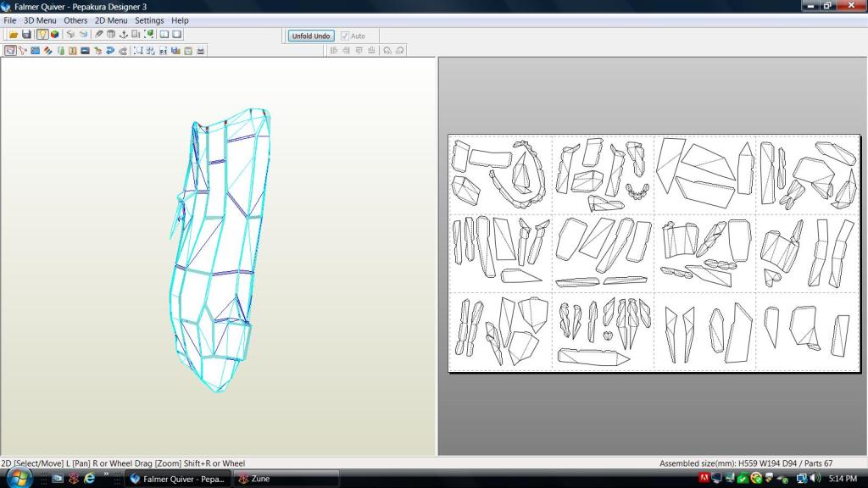Switch to split two-pane view icon
The width and height of the screenshot is (868, 488).
164,34
